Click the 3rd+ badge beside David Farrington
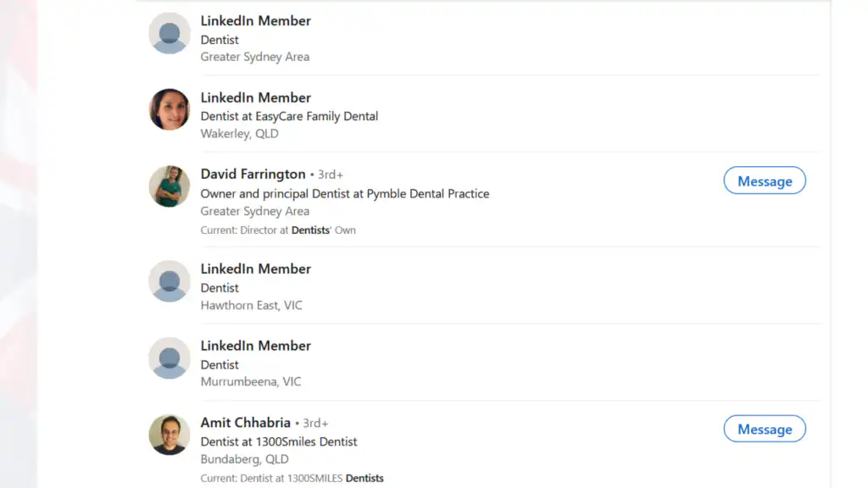The width and height of the screenshot is (868, 488). (330, 174)
